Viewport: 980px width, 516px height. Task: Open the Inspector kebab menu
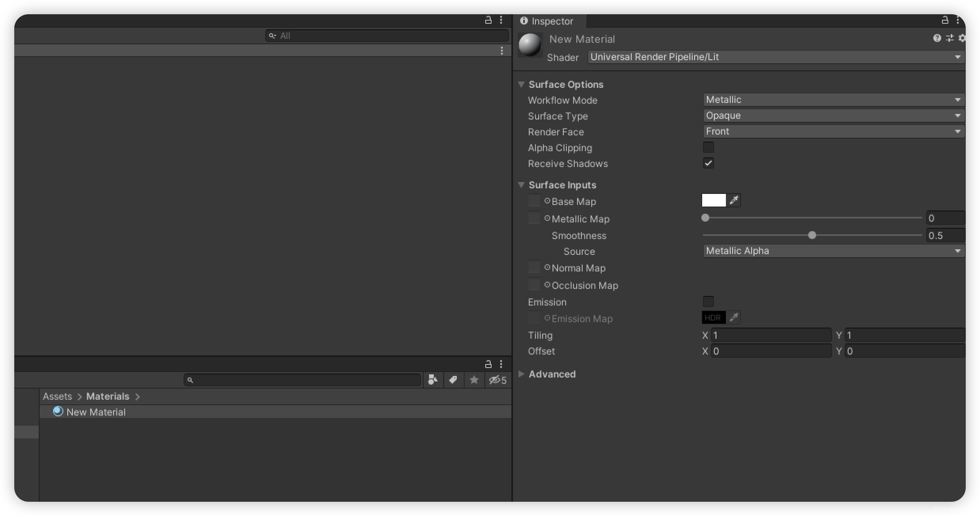click(958, 21)
